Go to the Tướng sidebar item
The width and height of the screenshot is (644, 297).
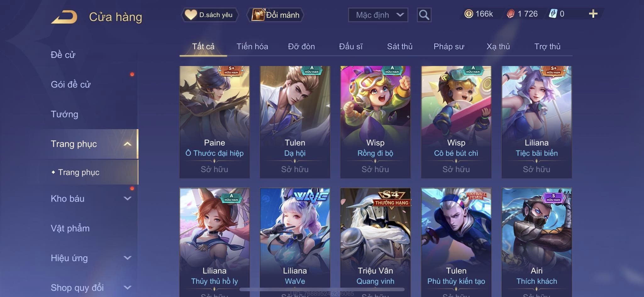click(64, 114)
